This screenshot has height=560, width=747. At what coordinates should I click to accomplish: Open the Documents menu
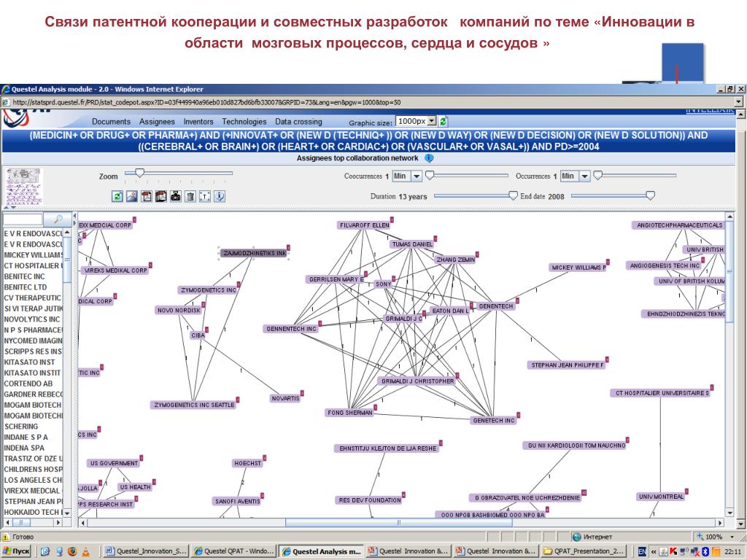[111, 122]
